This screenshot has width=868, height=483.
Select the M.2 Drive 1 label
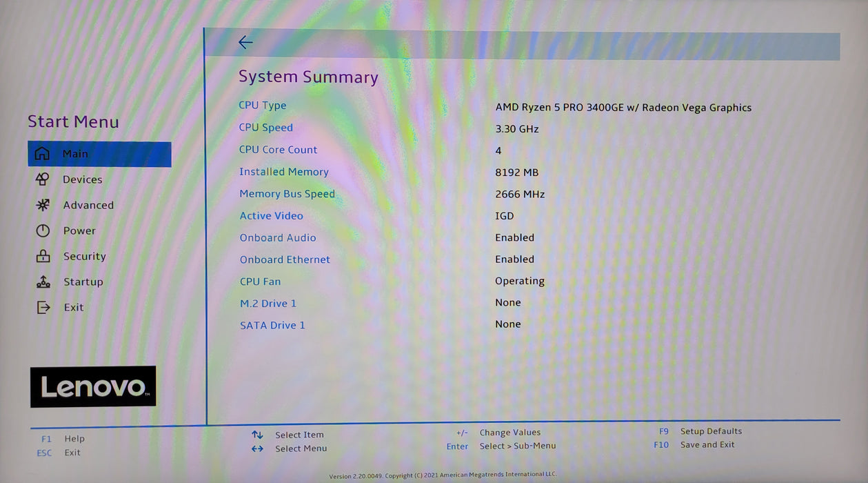pos(268,304)
